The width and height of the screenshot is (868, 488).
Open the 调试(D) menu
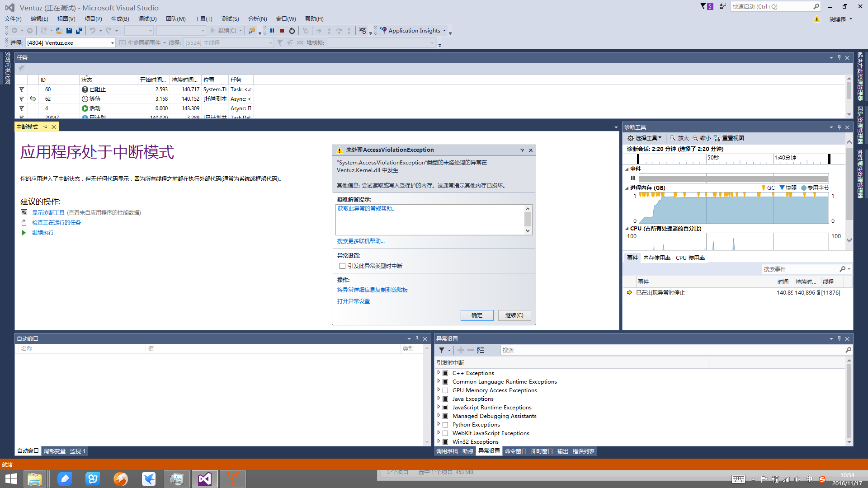point(147,19)
